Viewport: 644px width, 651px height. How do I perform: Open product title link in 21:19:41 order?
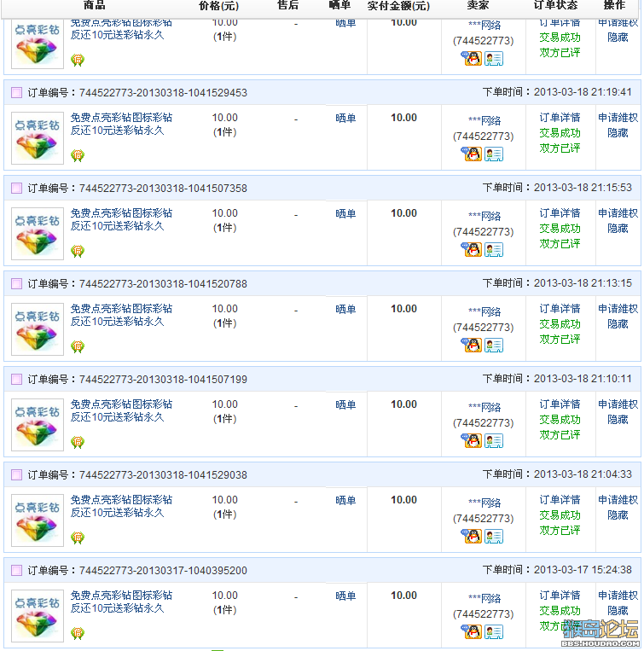coord(121,124)
